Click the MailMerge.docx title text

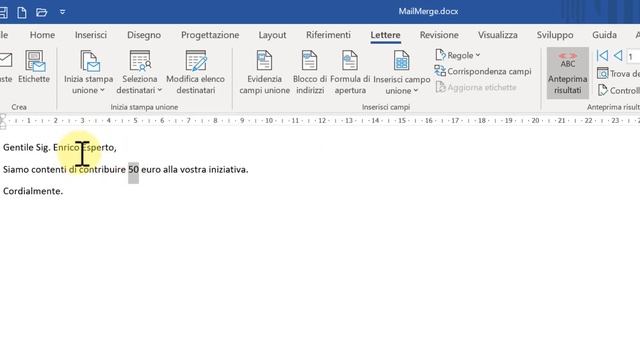(x=428, y=11)
